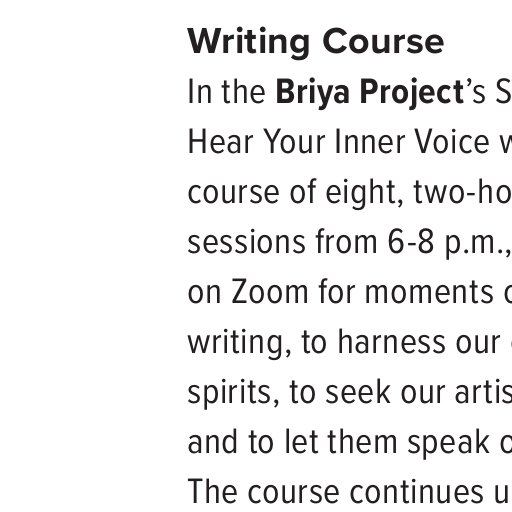Click the words "In the" before Briya
This screenshot has height=512, width=512.
coord(227,92)
